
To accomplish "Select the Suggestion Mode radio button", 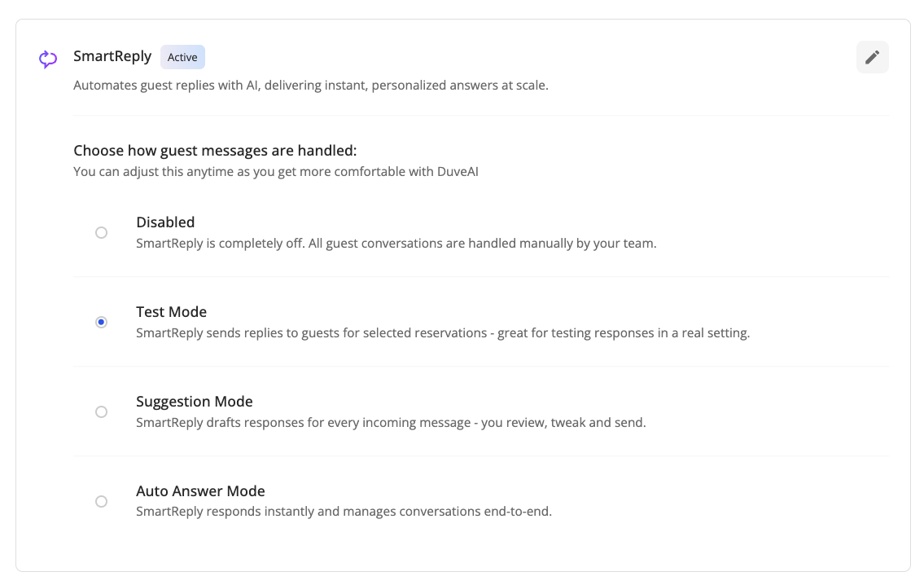I will pyautogui.click(x=101, y=412).
